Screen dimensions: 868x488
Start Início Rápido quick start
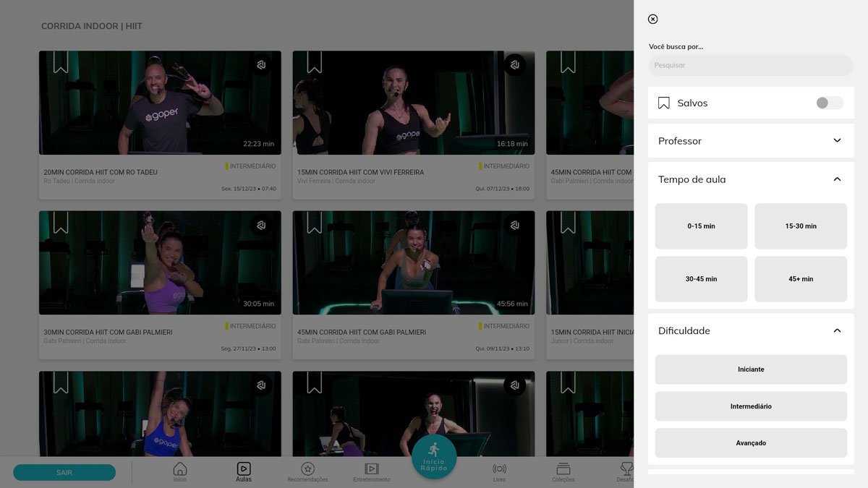click(x=434, y=455)
